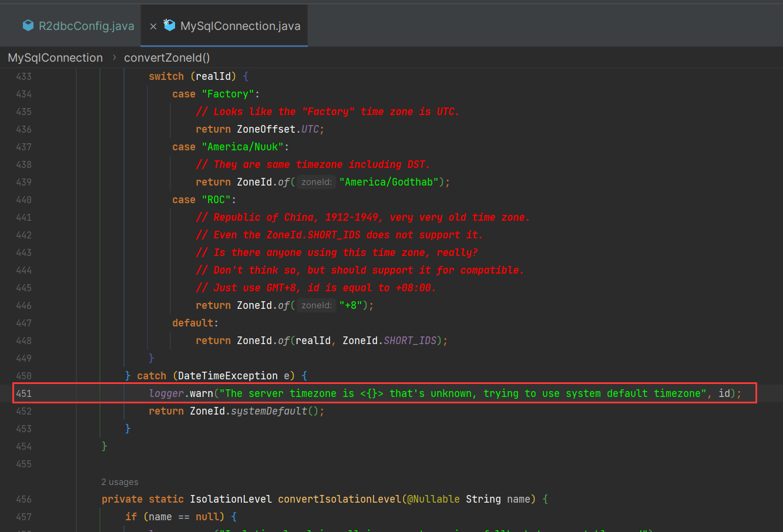Click the R2dbcConfig.java file icon
This screenshot has height=532, width=783.
(x=28, y=25)
